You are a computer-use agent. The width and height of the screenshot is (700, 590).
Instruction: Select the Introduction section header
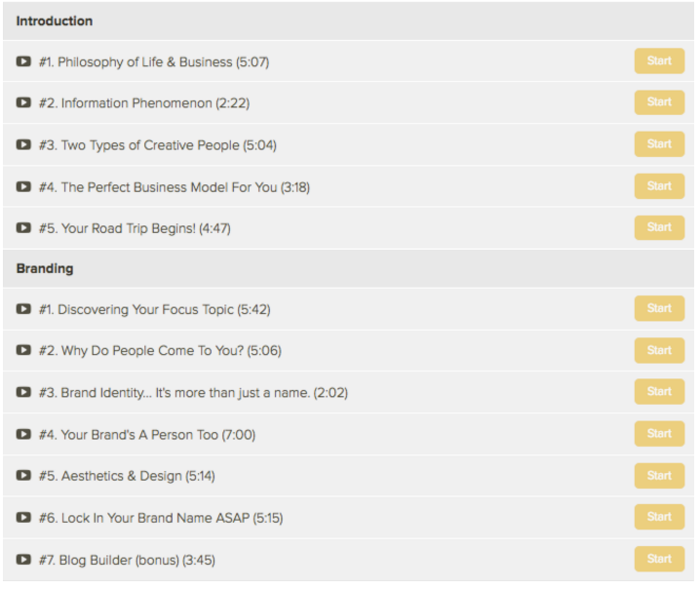pos(348,21)
